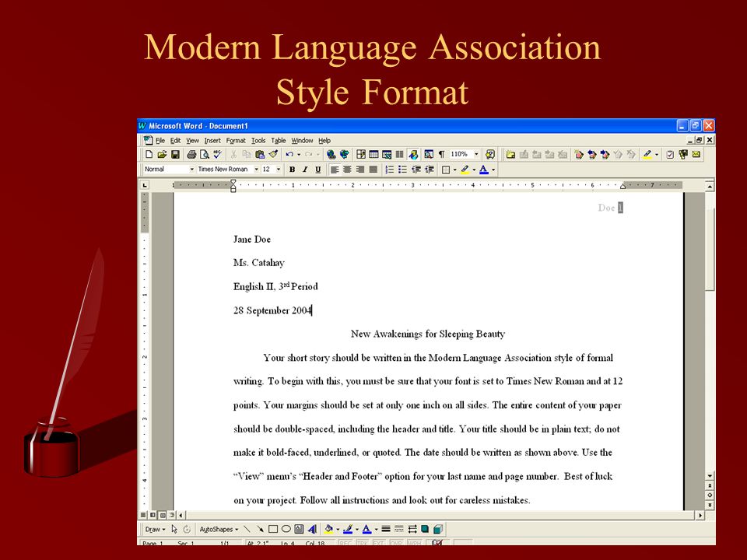This screenshot has height=560, width=747.
Task: Click the Drawing toolbar toggle icon
Action: pos(413,154)
